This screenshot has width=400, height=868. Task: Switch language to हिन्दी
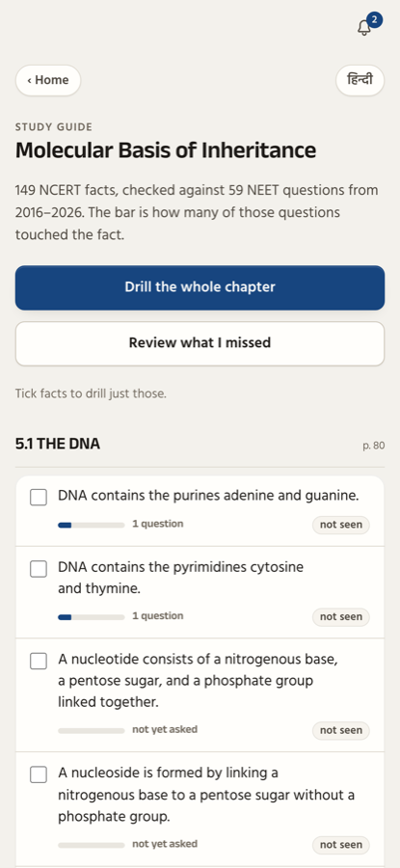coord(360,80)
